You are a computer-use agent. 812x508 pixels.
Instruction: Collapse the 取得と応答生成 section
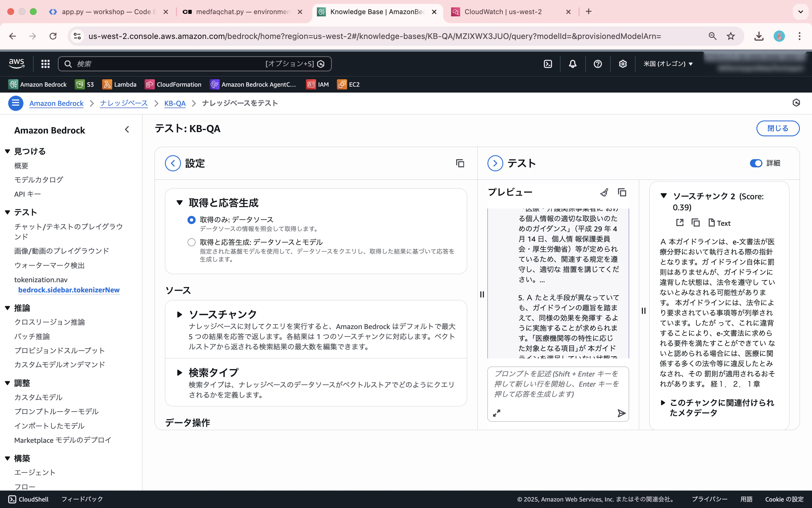[180, 203]
